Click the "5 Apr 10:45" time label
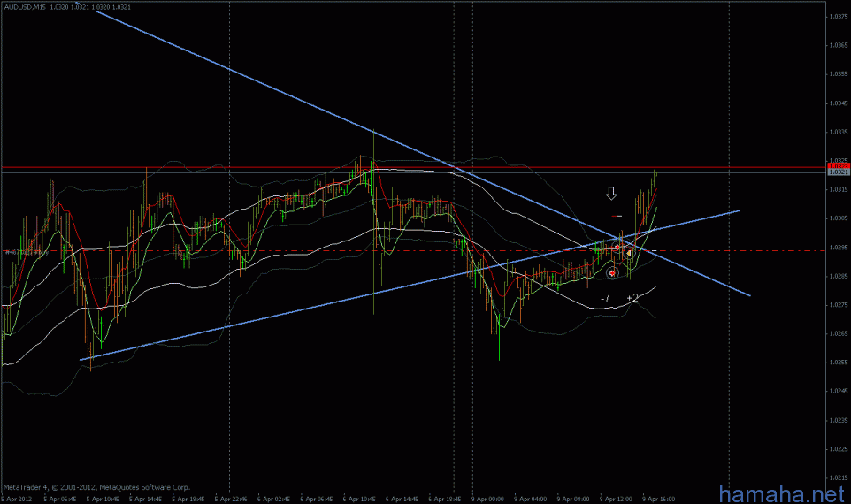This screenshot has width=851, height=504. [103, 499]
